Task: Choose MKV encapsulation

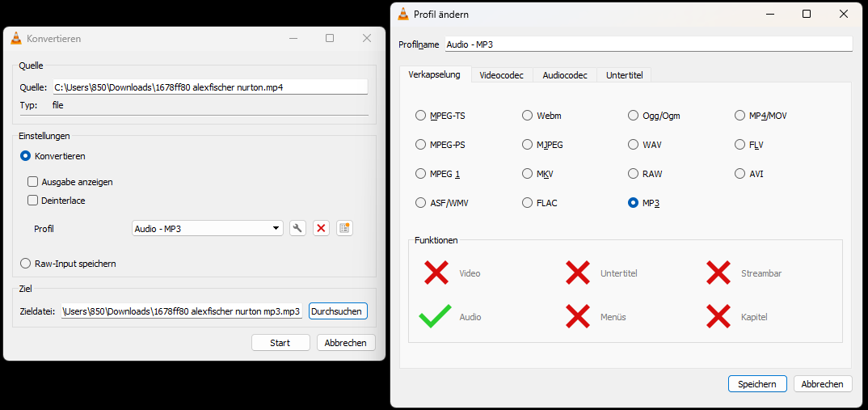Action: click(527, 174)
